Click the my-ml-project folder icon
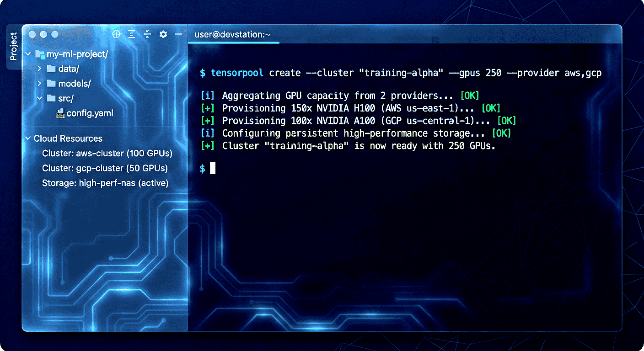This screenshot has height=351, width=644. 40,54
